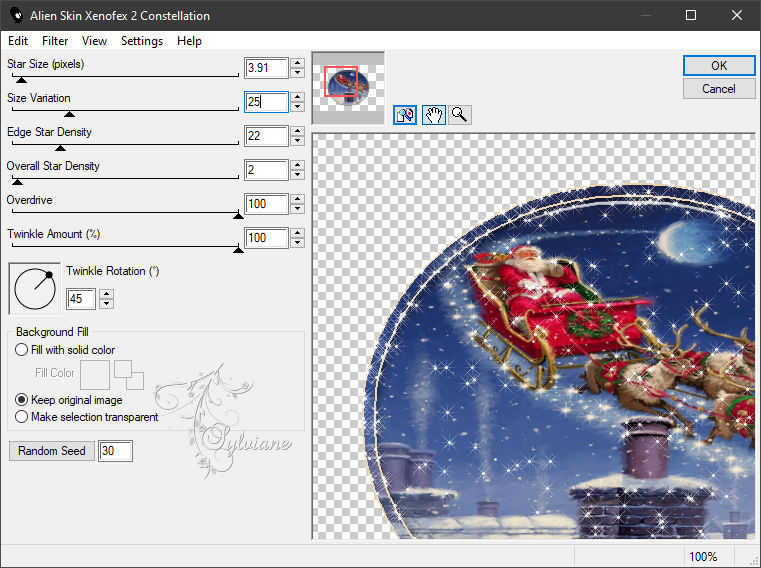Decrease Edge Star Density spinner
The width and height of the screenshot is (761, 568).
[x=298, y=141]
